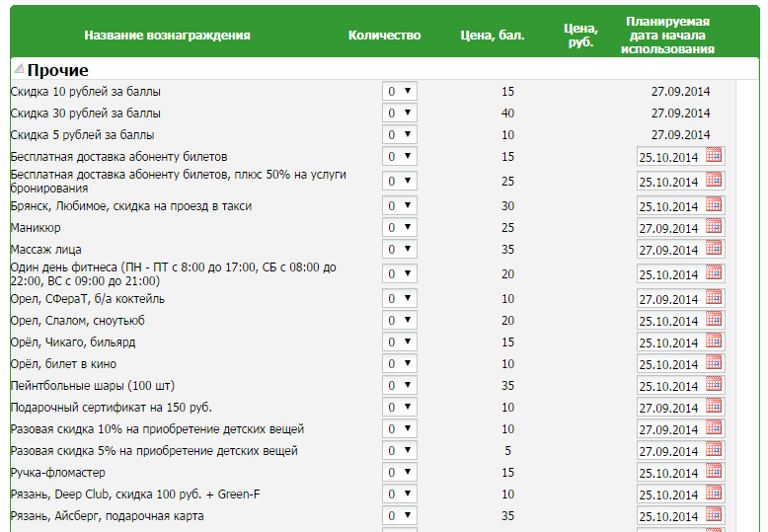The image size is (768, 532).
Task: Click the Количество column header
Action: (x=384, y=36)
